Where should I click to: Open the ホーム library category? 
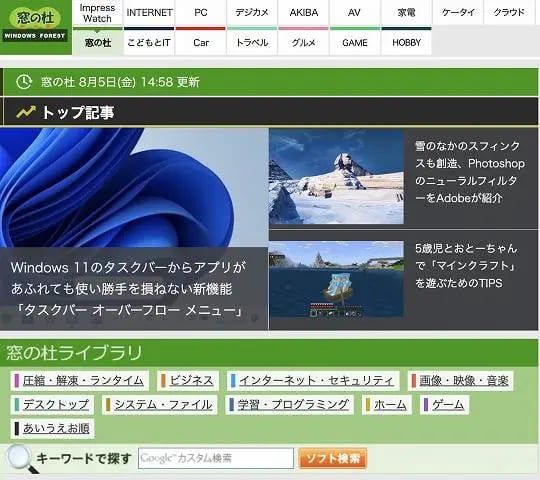[387, 405]
